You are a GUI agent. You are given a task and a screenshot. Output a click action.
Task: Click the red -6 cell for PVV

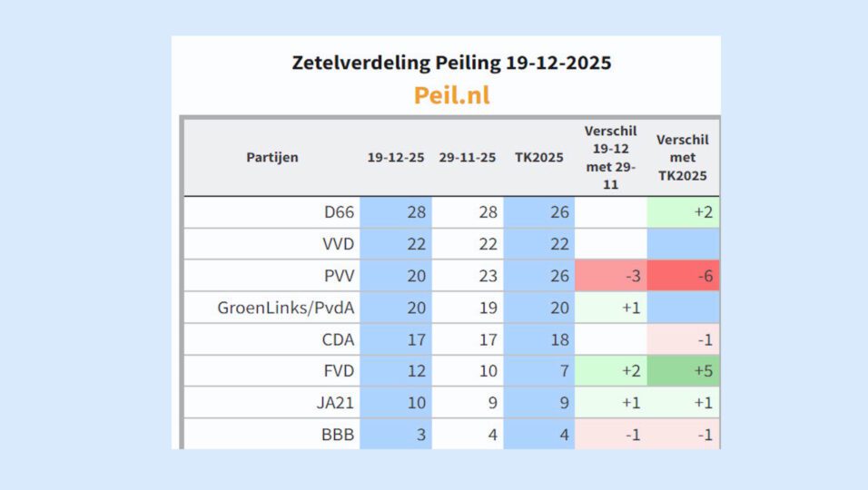[684, 276]
